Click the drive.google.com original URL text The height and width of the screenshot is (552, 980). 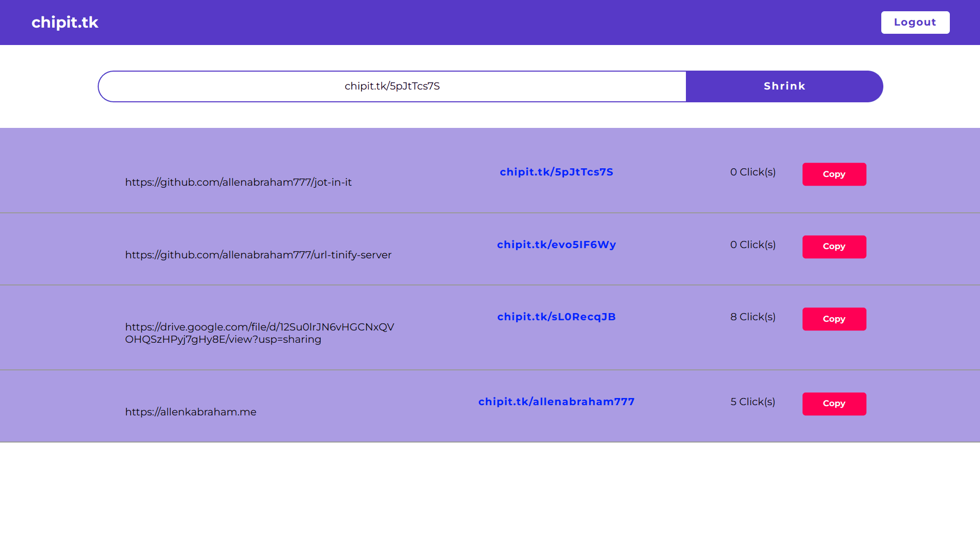[259, 334]
